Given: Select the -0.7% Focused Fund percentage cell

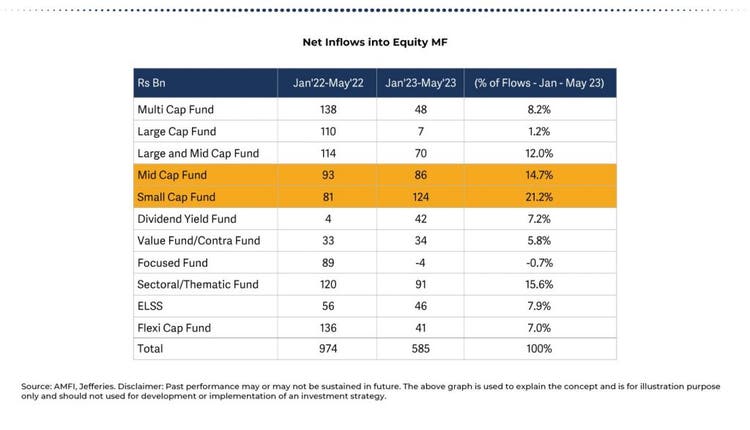Looking at the screenshot, I should pyautogui.click(x=540, y=262).
